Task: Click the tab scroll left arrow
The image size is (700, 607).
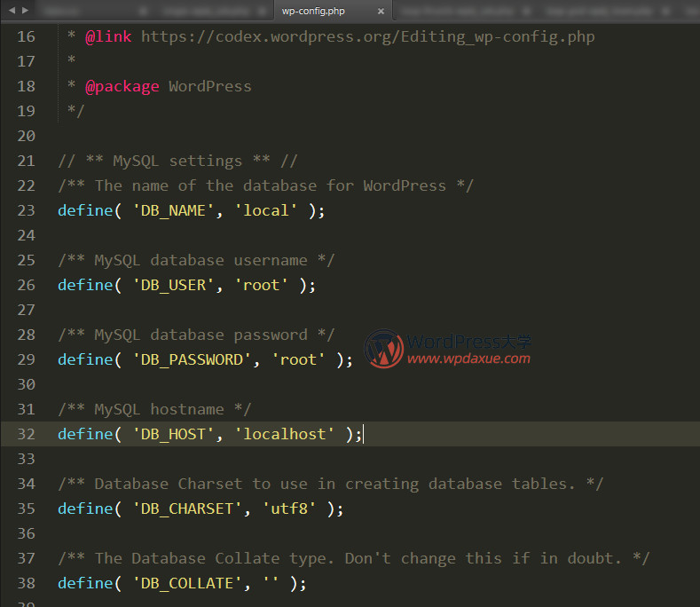Action: [11, 10]
